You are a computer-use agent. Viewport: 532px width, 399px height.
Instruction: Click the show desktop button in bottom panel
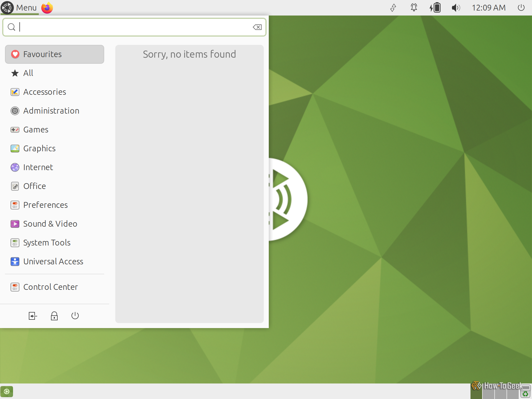pos(7,392)
